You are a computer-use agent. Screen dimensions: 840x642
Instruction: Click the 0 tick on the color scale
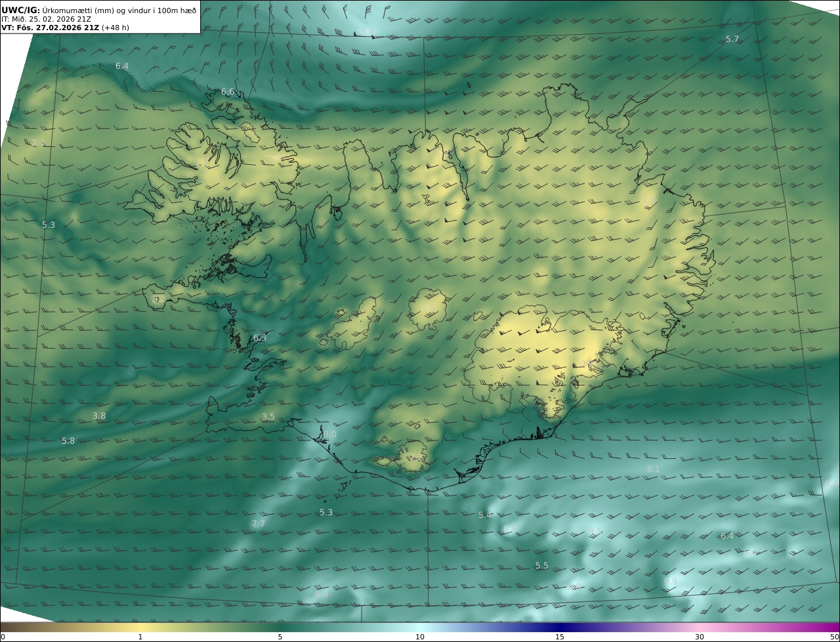(3, 637)
